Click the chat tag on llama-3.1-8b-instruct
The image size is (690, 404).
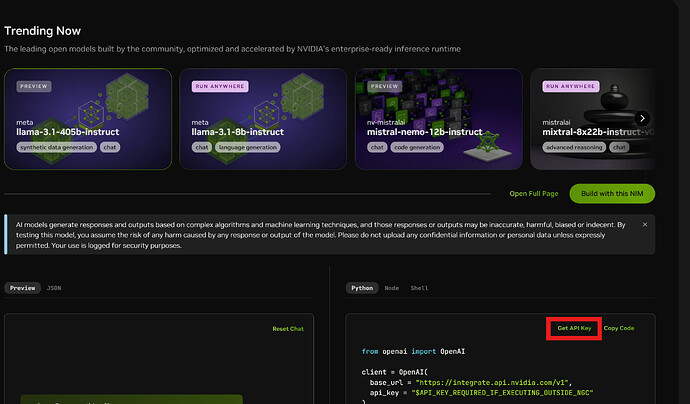202,147
